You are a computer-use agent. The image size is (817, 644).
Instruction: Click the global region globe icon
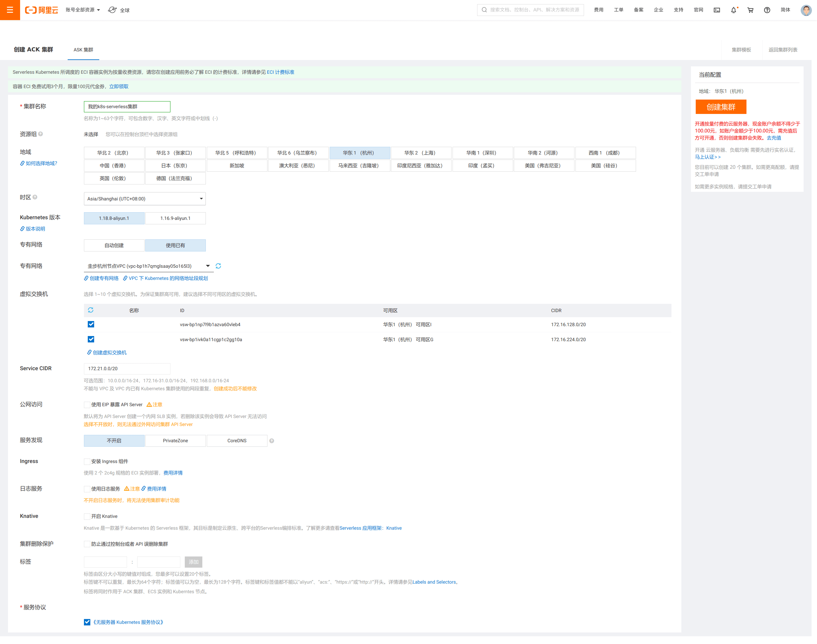coord(112,10)
